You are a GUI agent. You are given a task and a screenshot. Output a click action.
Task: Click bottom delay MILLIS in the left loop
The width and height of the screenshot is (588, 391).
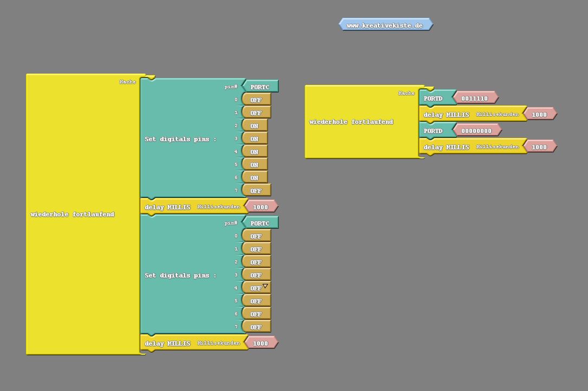(168, 343)
